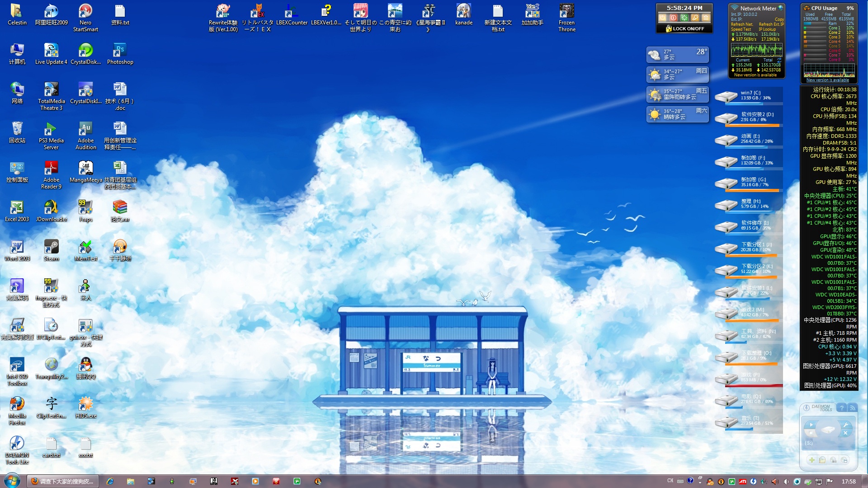The height and width of the screenshot is (488, 868).
Task: Open the Celestin folder
Action: click(x=17, y=15)
